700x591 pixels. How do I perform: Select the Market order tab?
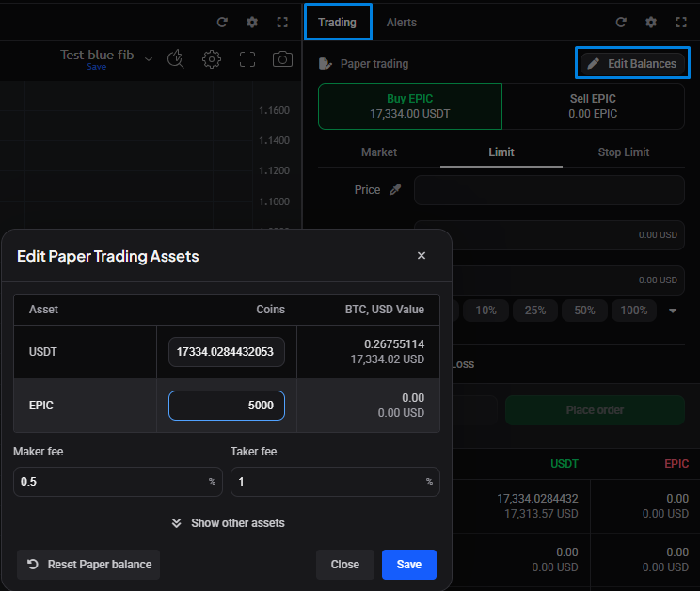point(379,152)
